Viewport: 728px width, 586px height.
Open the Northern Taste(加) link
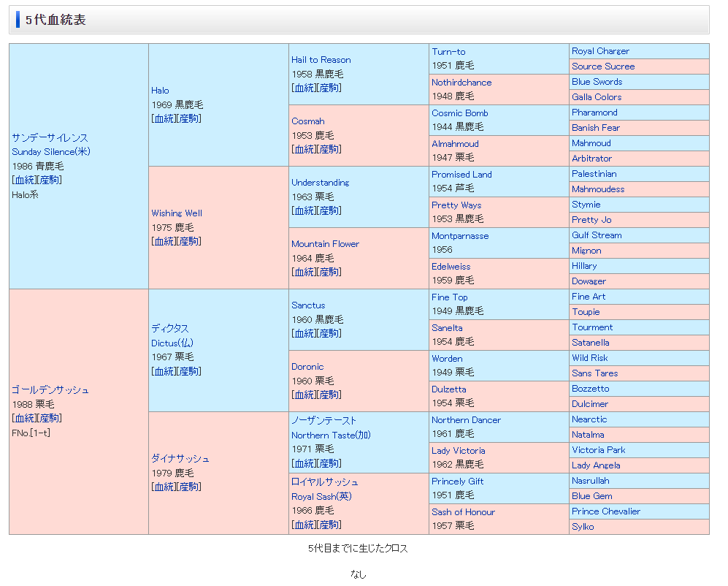point(331,435)
